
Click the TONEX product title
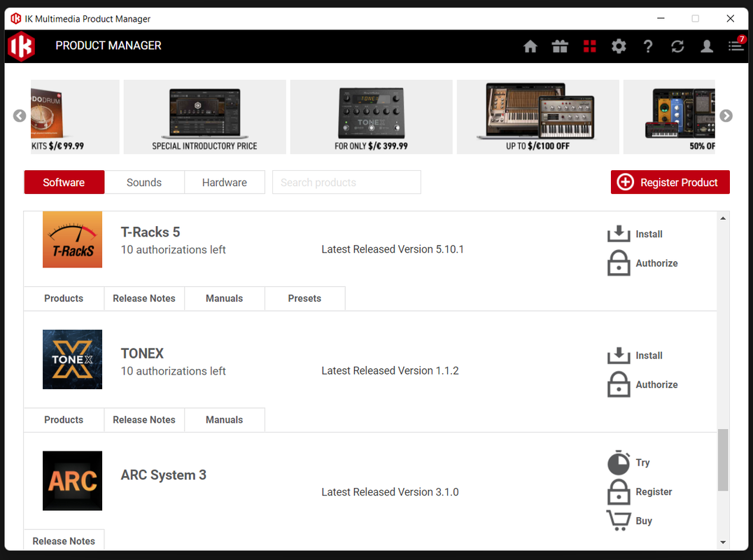point(142,353)
